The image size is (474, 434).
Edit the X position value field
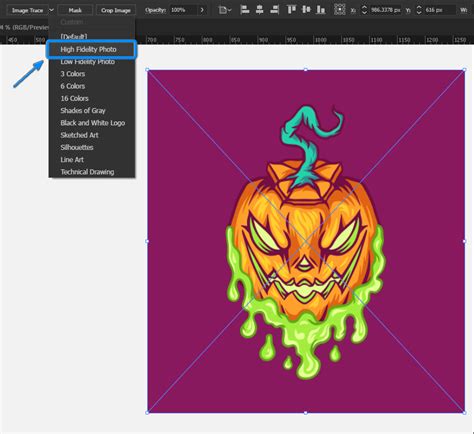click(386, 10)
